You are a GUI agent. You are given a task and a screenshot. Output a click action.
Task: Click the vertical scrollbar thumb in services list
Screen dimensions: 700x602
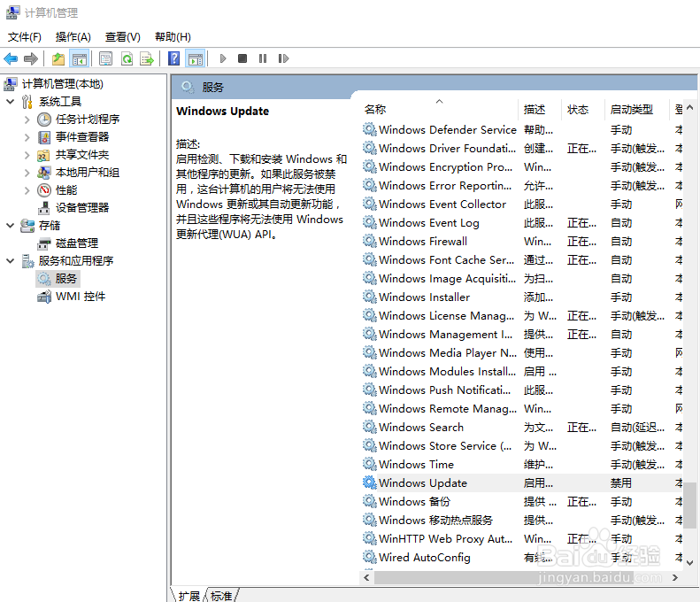click(x=689, y=506)
